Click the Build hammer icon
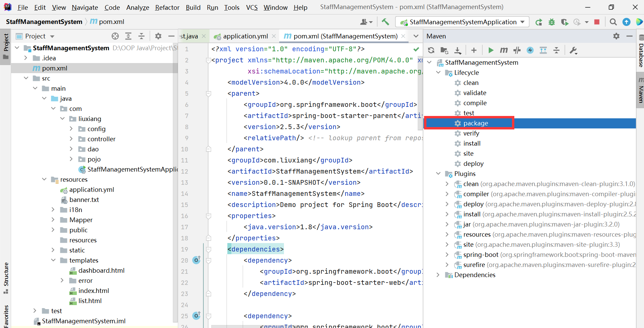 385,22
